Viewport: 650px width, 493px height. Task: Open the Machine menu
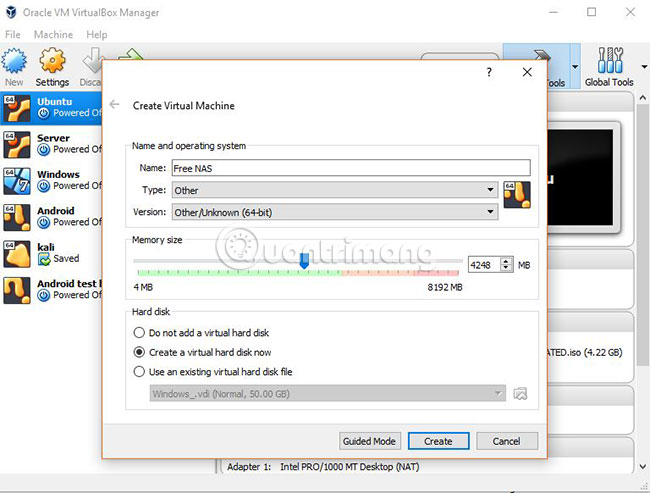53,34
